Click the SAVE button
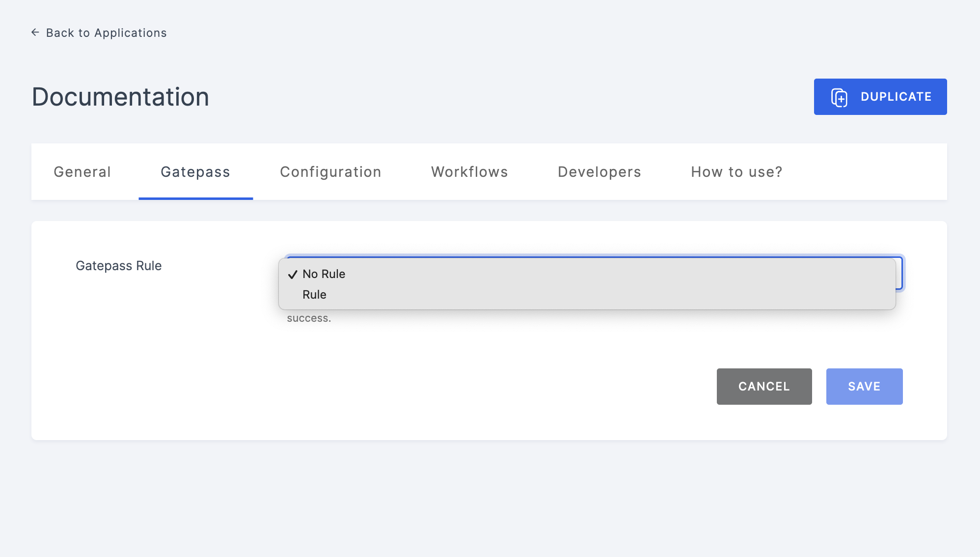The width and height of the screenshot is (980, 557). (x=864, y=386)
